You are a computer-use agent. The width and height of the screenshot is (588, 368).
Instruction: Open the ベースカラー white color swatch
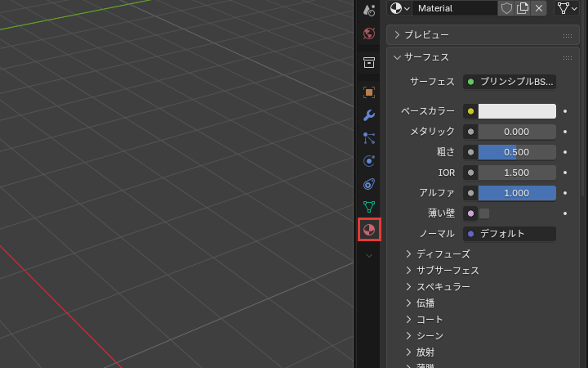click(x=517, y=111)
